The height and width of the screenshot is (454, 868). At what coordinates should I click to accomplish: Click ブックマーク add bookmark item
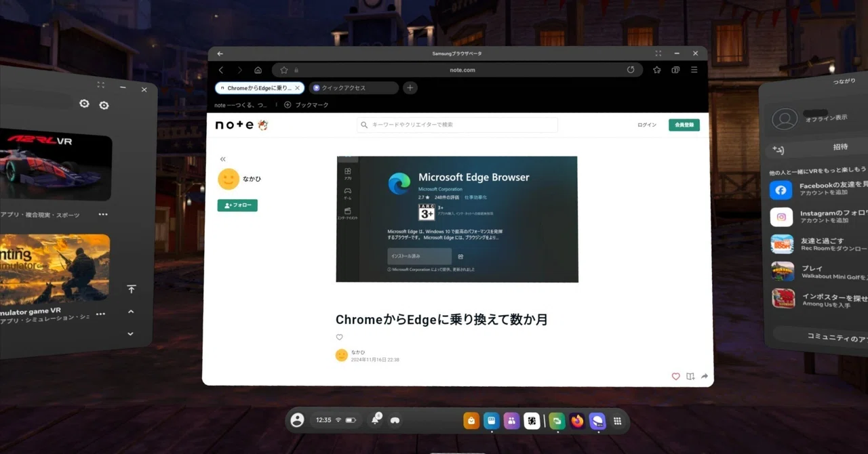click(x=307, y=105)
